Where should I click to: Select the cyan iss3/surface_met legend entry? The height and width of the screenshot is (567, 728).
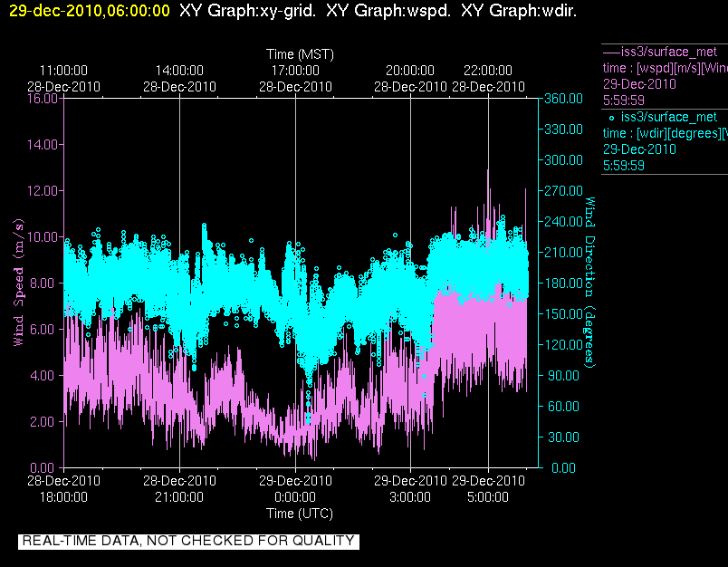tap(669, 117)
